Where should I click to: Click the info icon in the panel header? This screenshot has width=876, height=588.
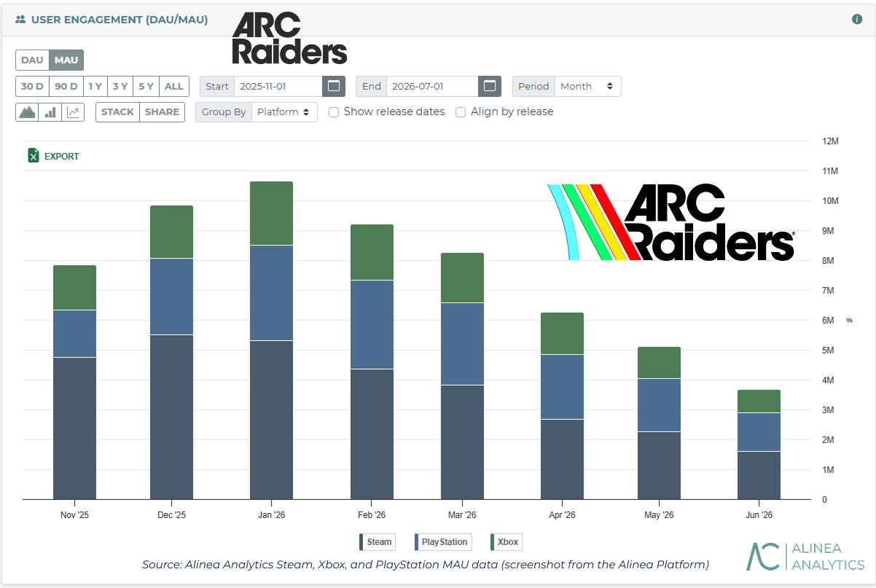(x=857, y=20)
